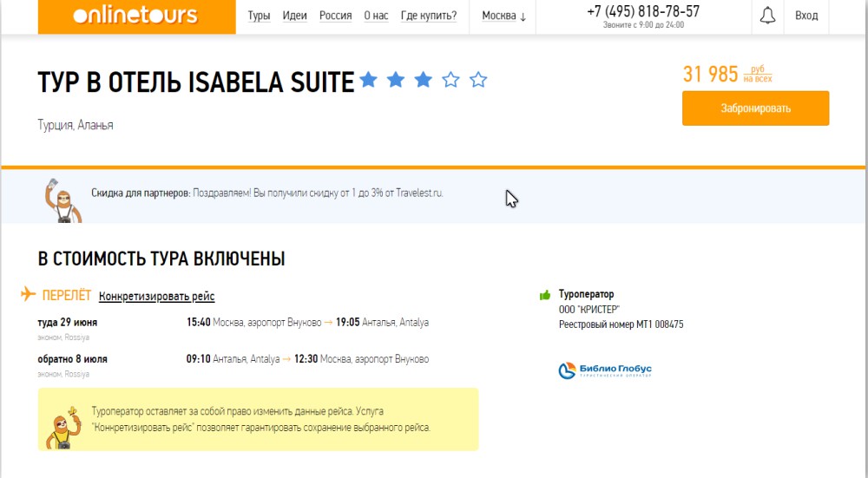This screenshot has height=478, width=868.
Task: Click Реестровый номер МТ1 008475
Action: point(621,324)
